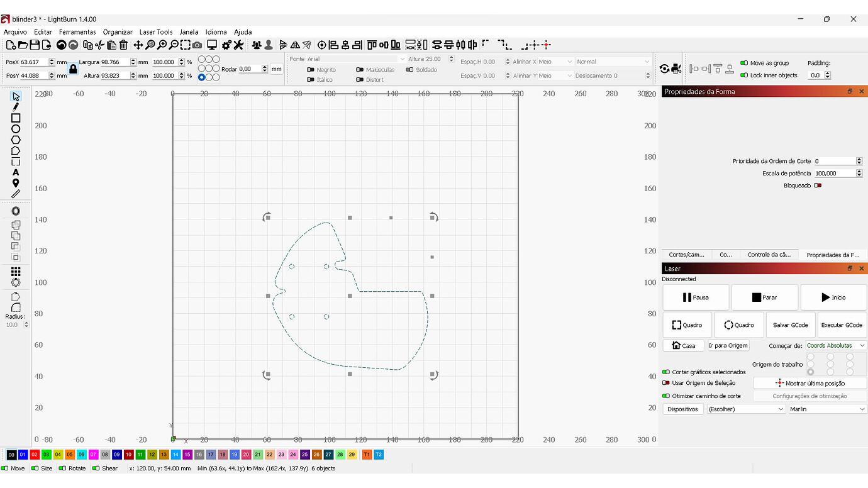Select the Text tool letter A
This screenshot has height=488, width=868.
tap(16, 172)
